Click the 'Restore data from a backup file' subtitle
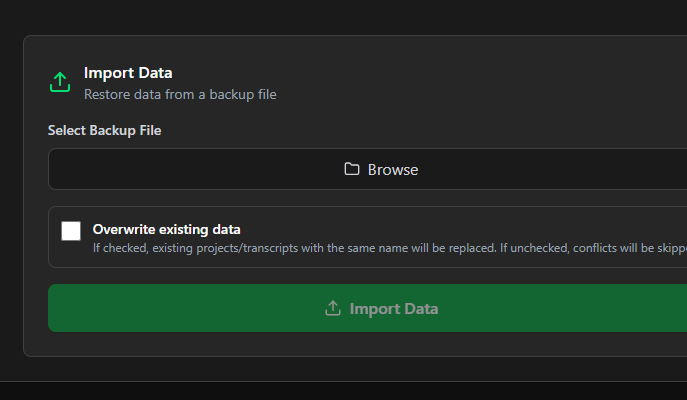Viewport: 687px width, 400px height. click(x=180, y=95)
